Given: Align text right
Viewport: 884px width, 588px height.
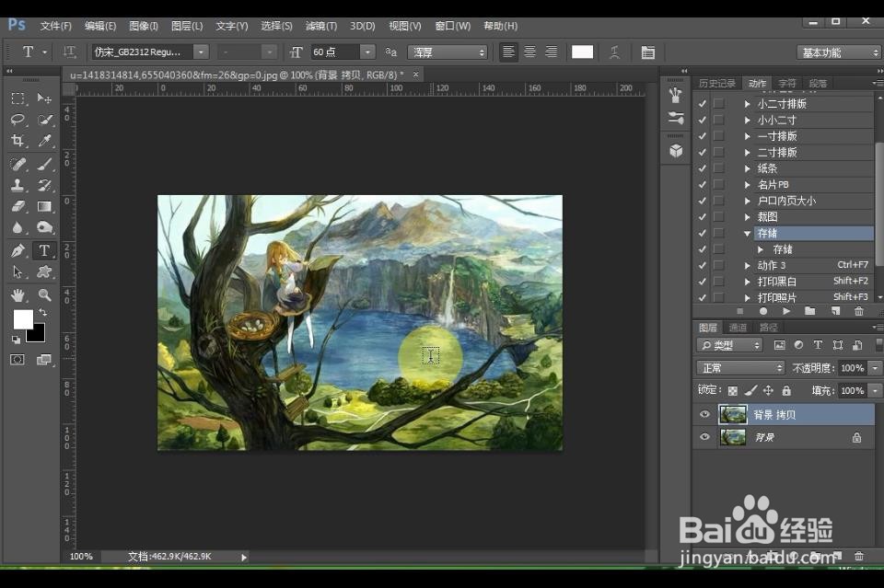Looking at the screenshot, I should (x=552, y=52).
